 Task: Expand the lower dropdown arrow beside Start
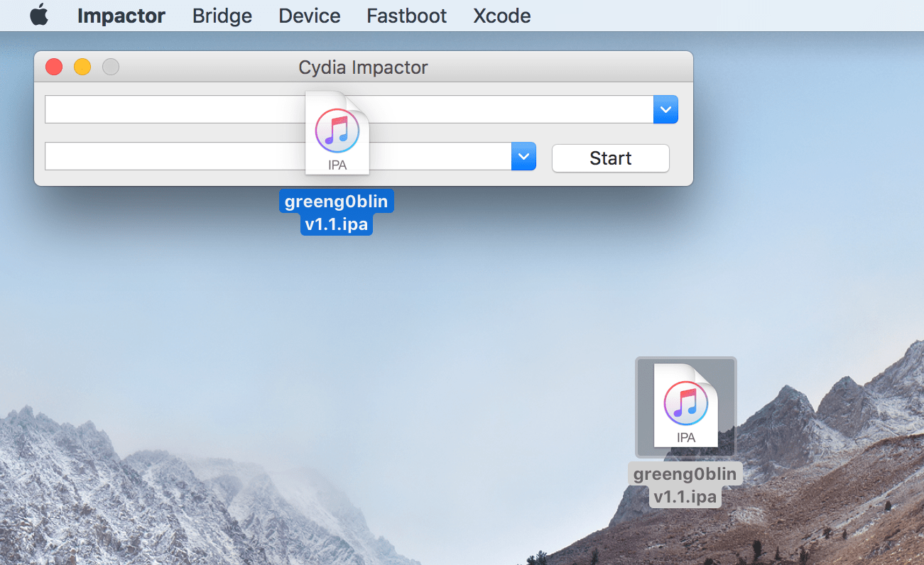[x=523, y=156]
